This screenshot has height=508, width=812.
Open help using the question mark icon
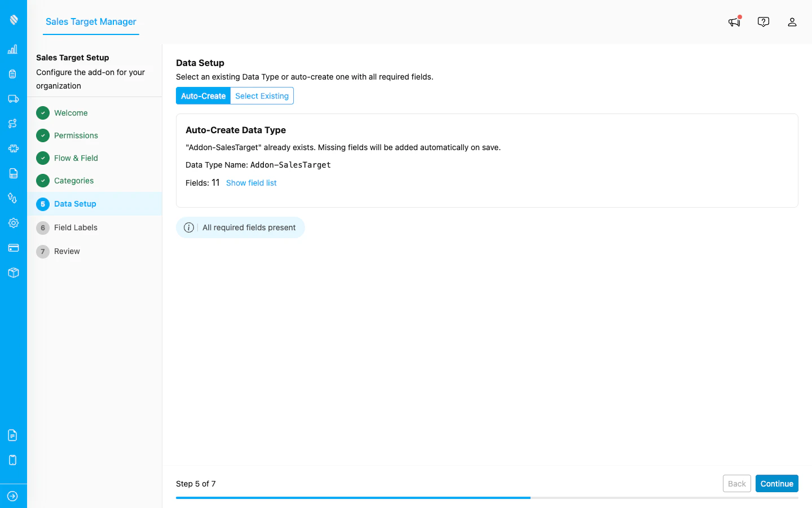(763, 21)
